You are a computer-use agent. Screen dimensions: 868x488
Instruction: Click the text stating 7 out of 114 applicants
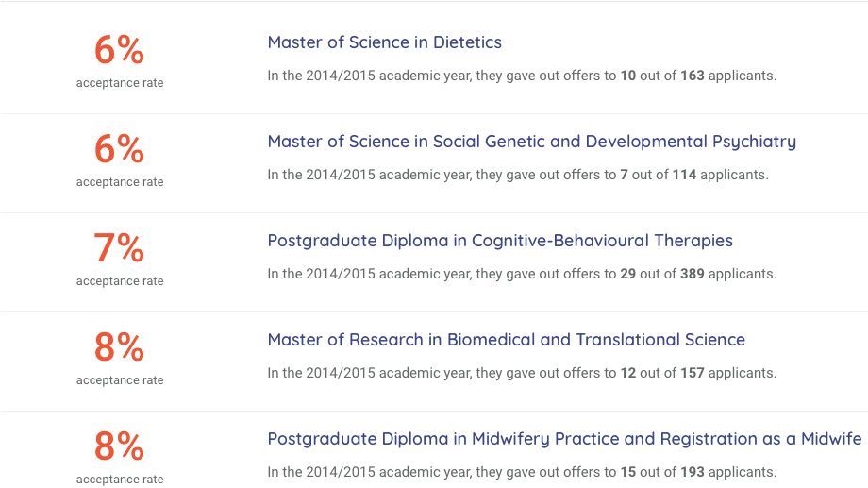pyautogui.click(x=518, y=175)
